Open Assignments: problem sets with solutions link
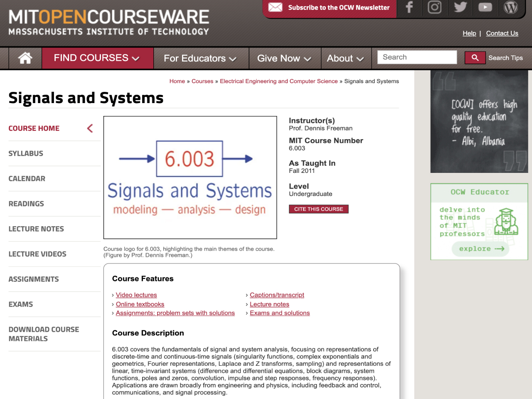Screen dimensions: 532x399 (x=175, y=313)
